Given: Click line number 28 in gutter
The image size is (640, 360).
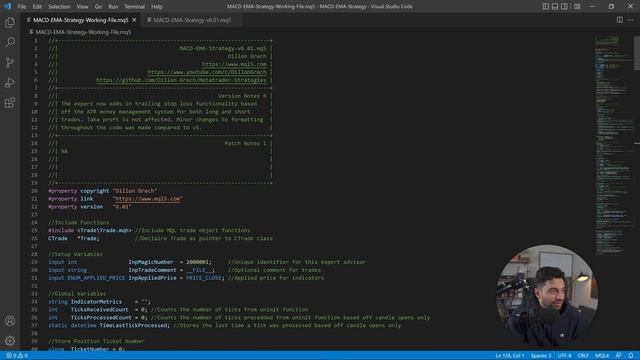Looking at the screenshot, I should tap(35, 254).
